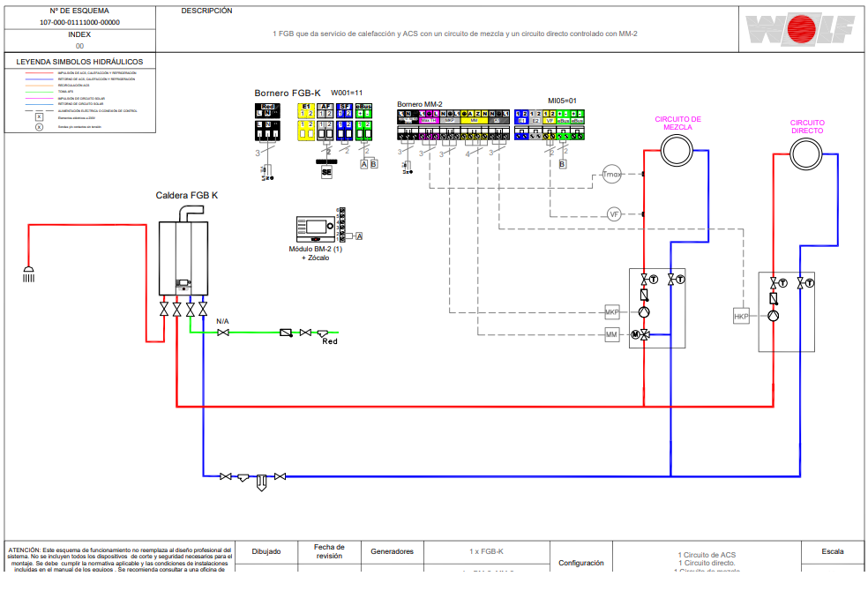Click the "MI05=01" parameter text
868x591 pixels.
click(563, 101)
